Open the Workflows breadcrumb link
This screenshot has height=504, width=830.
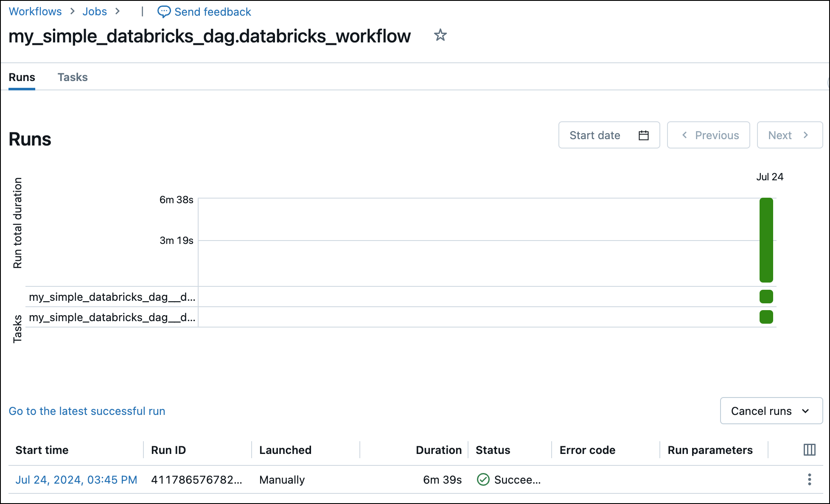[x=35, y=11]
